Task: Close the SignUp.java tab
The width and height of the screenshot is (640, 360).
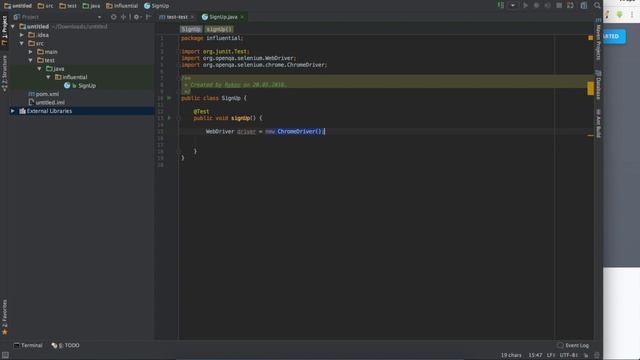Action: pyautogui.click(x=242, y=17)
